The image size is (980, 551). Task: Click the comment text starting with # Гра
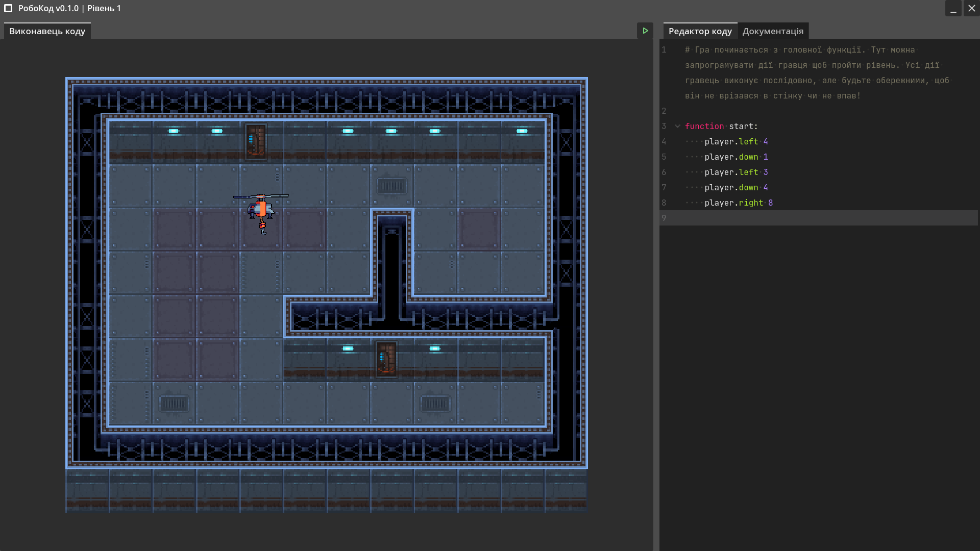pos(817,72)
